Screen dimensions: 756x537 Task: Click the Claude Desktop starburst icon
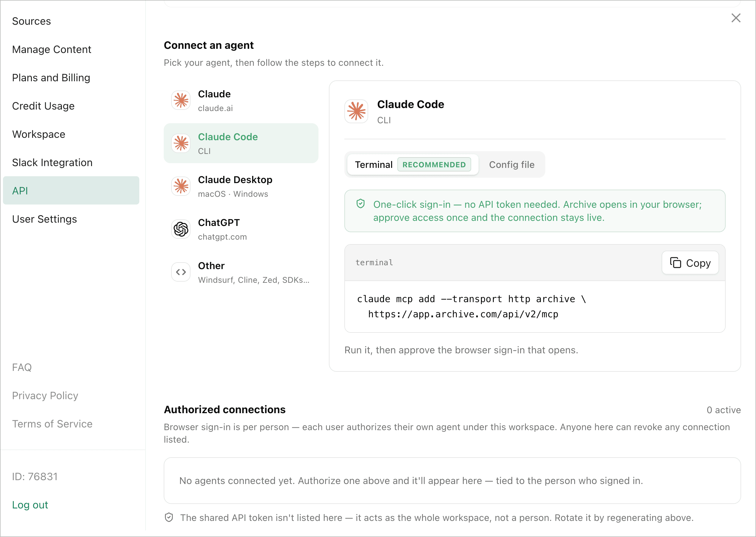[181, 186]
